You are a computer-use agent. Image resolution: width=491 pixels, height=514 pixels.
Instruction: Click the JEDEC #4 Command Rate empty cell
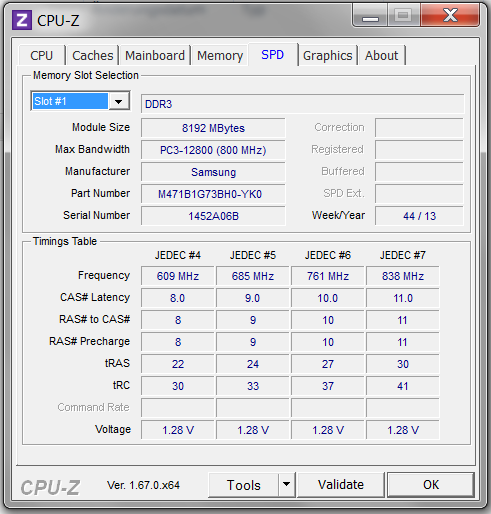point(178,408)
